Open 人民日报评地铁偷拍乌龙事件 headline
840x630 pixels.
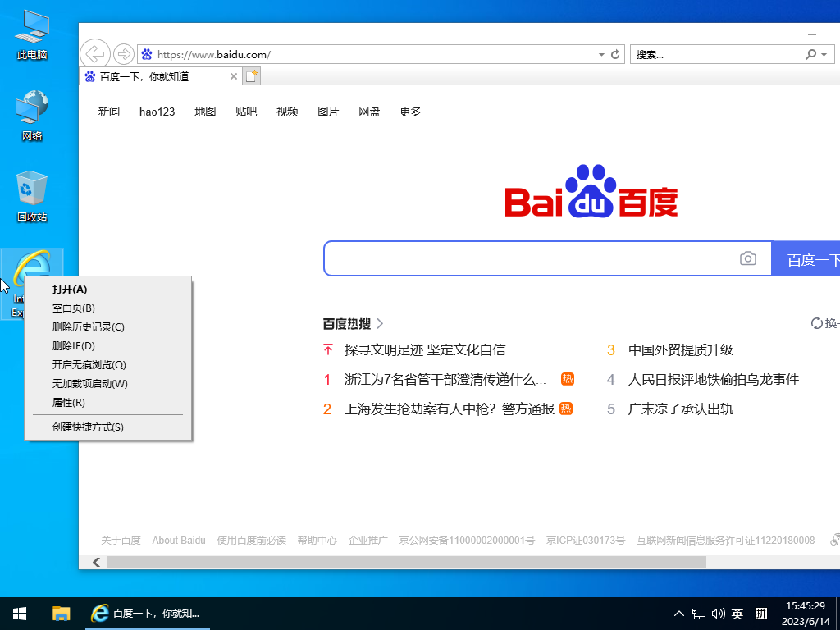[x=714, y=379]
